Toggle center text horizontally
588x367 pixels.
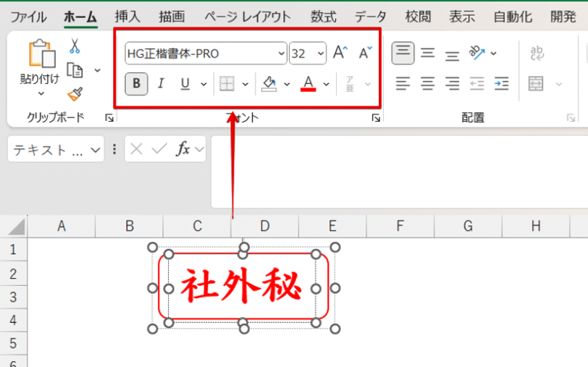coord(427,83)
